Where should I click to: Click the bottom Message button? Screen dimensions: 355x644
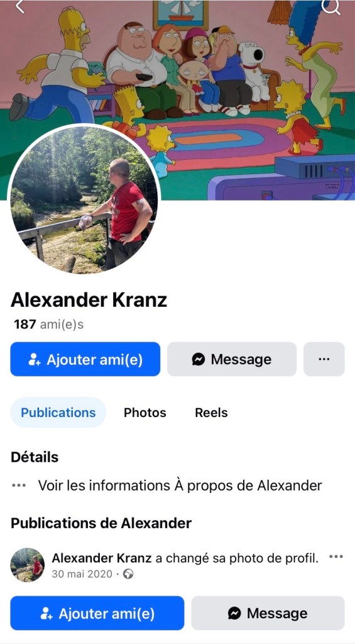(x=268, y=613)
